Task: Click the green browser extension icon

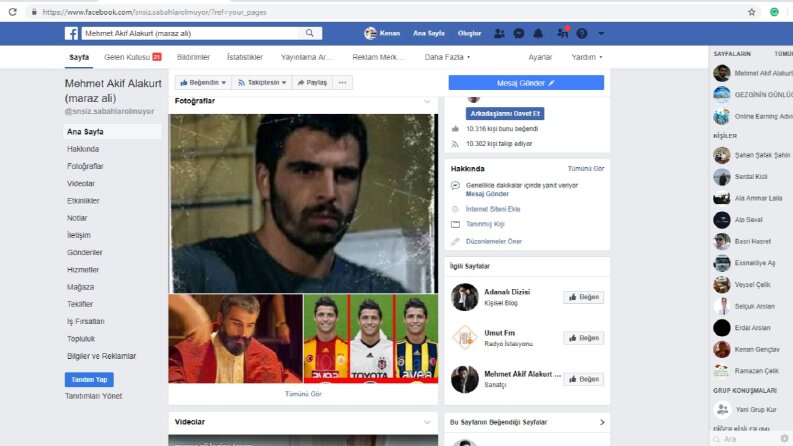Action: point(774,12)
